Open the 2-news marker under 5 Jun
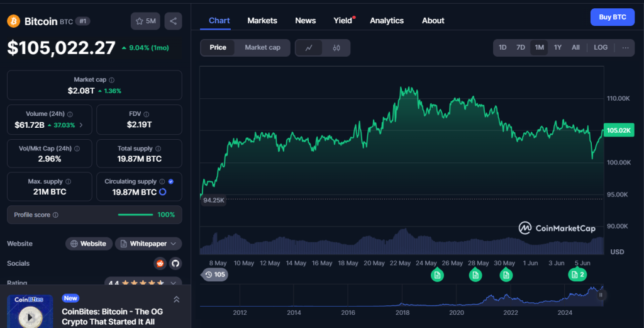The image size is (644, 328). pos(577,274)
